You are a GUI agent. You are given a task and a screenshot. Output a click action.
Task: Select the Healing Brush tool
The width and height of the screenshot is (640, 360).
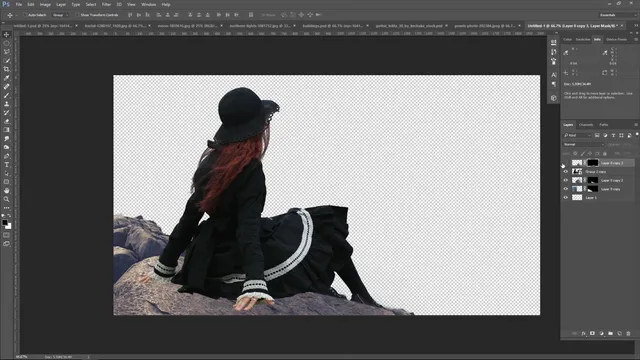pyautogui.click(x=7, y=87)
